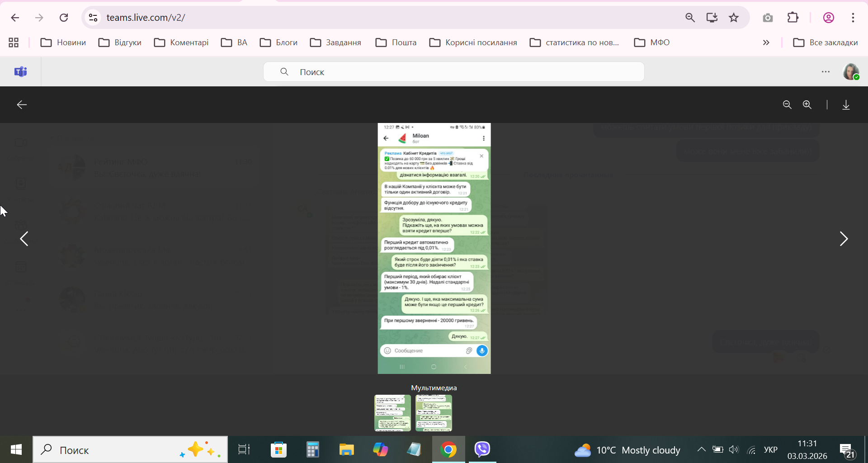
Task: Select the first media thumbnail
Action: [392, 413]
